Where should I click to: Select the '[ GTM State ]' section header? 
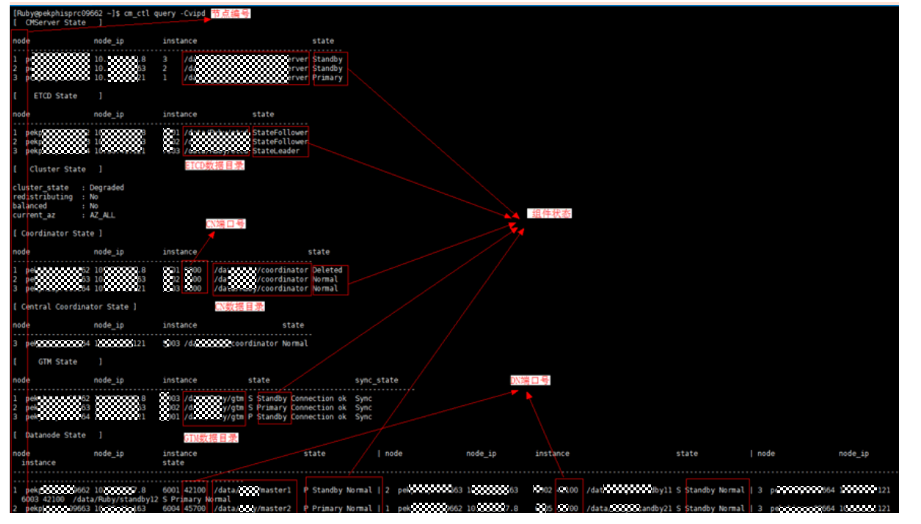pyautogui.click(x=58, y=362)
